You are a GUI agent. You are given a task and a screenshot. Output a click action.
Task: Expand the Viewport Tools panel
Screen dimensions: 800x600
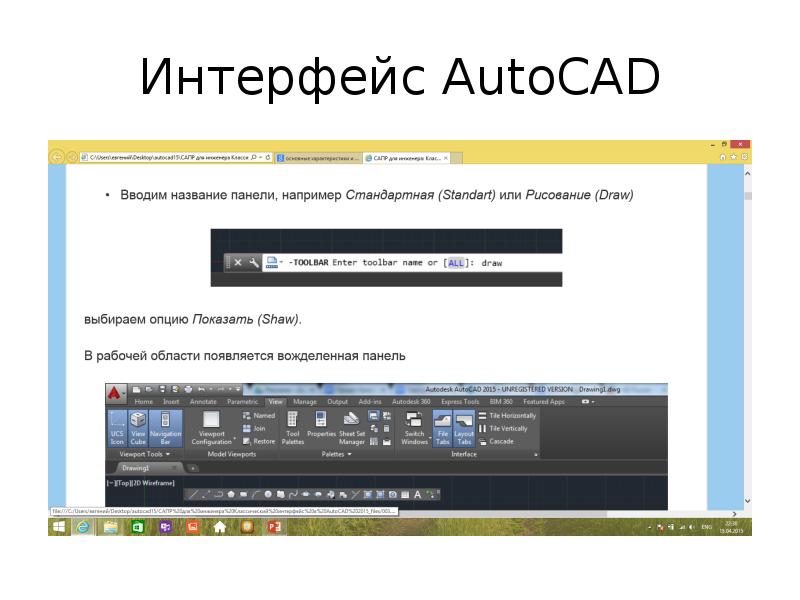coord(144,454)
